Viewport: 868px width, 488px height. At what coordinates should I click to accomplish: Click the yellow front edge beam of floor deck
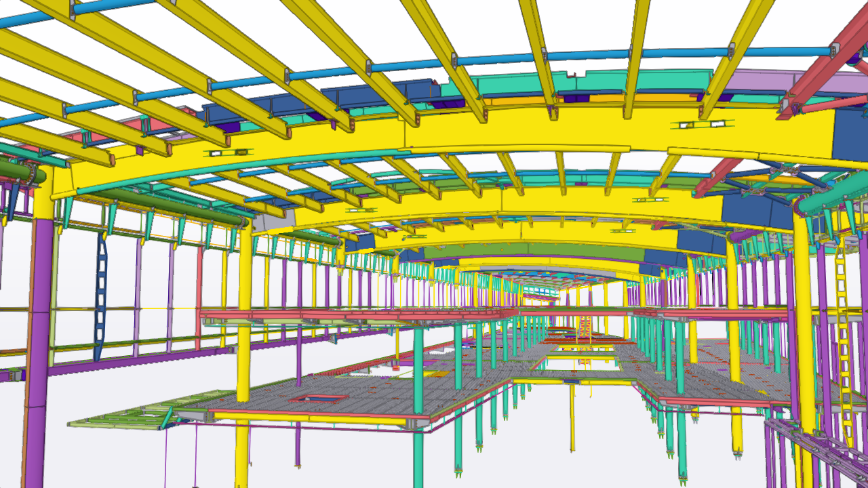305,418
